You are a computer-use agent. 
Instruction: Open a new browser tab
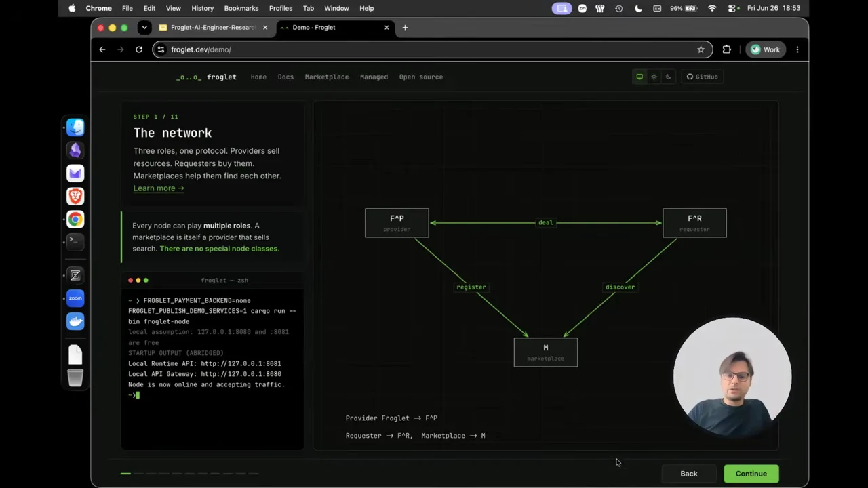[405, 28]
